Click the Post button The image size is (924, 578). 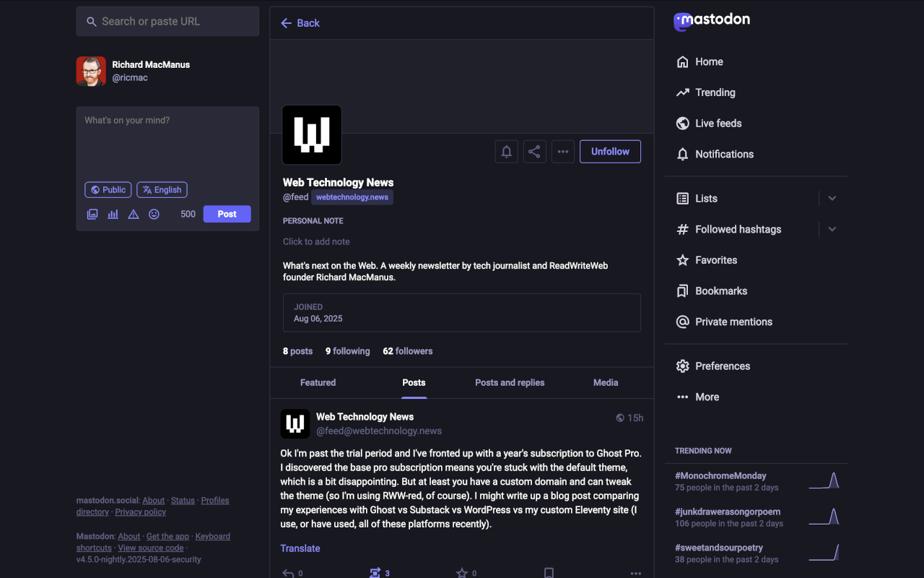[227, 214]
